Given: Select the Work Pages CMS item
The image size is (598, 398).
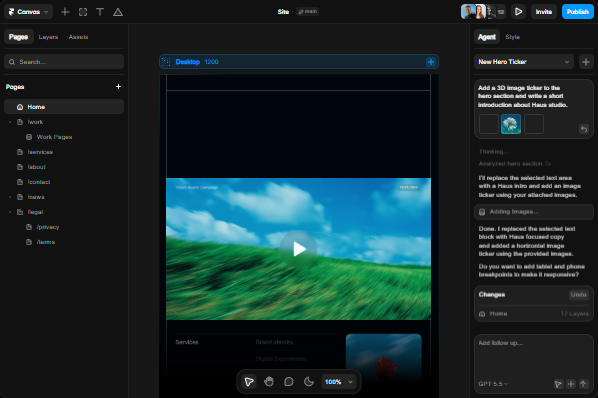Looking at the screenshot, I should 64,137.
